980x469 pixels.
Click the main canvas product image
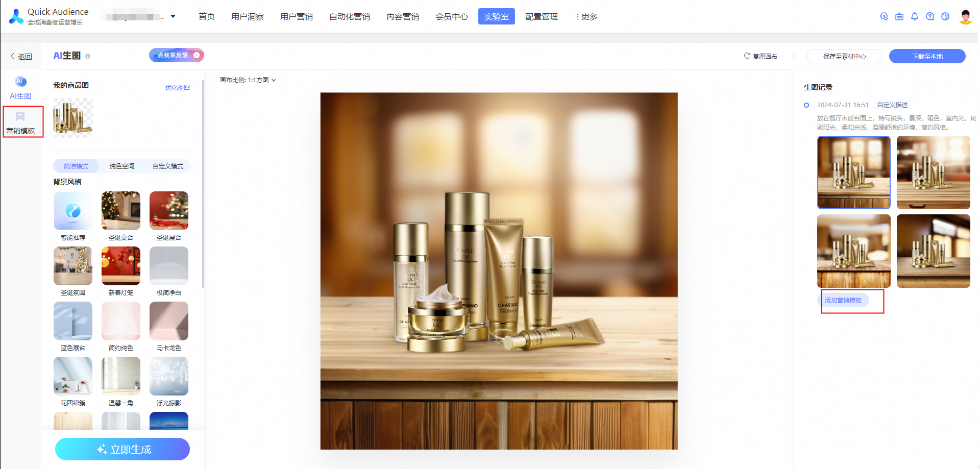(499, 271)
